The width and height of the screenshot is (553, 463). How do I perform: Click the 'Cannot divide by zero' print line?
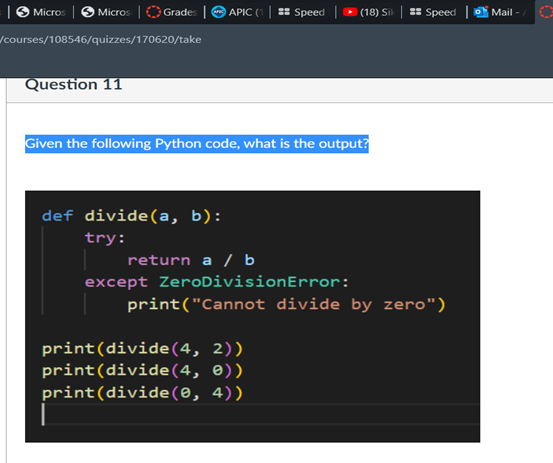point(286,304)
